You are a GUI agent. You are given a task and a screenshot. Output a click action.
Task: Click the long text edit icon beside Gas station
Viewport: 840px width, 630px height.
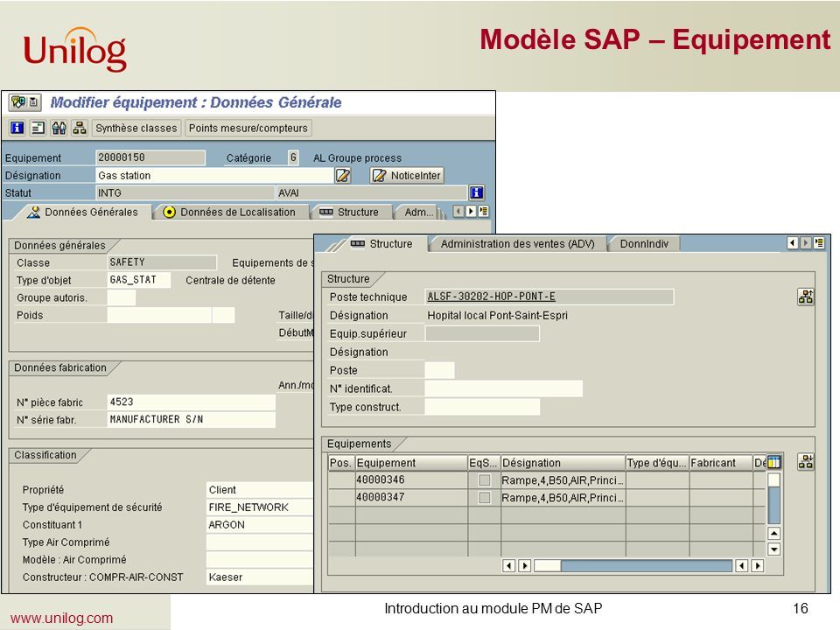[x=343, y=175]
